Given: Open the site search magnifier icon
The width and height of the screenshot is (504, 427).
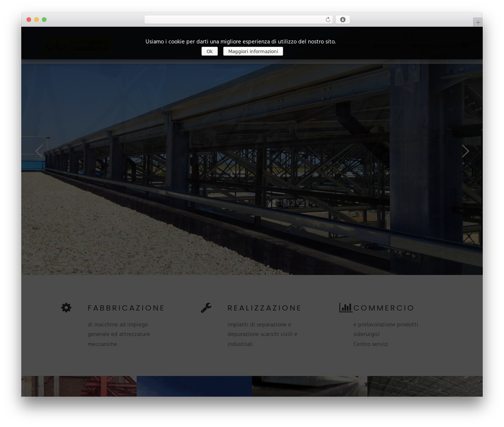Looking at the screenshot, I should point(465,46).
